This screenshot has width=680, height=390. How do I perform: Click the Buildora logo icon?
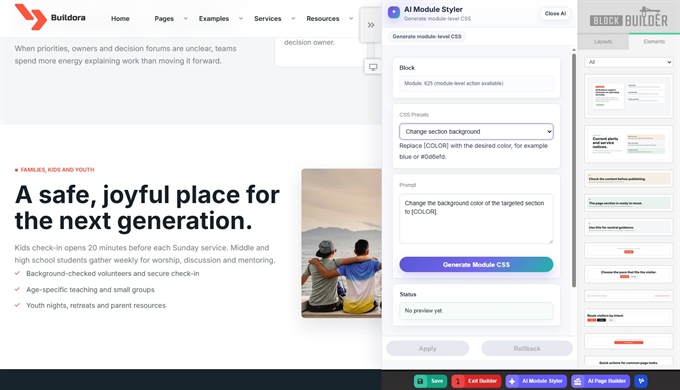(30, 17)
